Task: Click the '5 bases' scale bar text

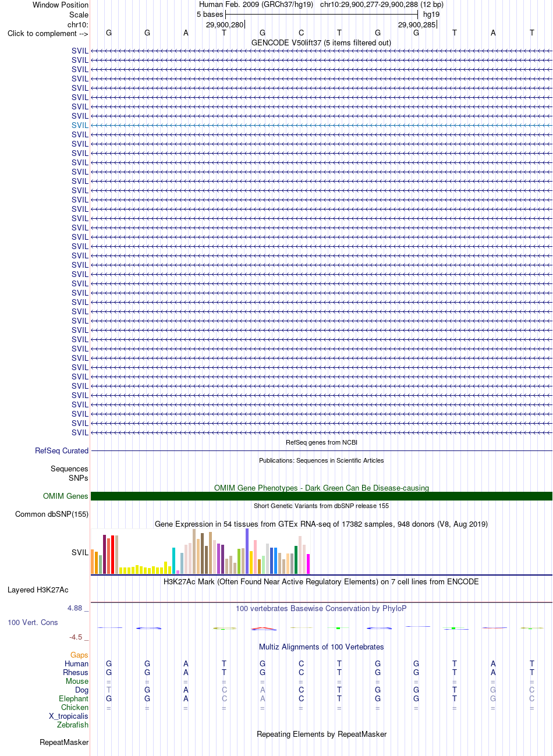Action: click(x=210, y=14)
